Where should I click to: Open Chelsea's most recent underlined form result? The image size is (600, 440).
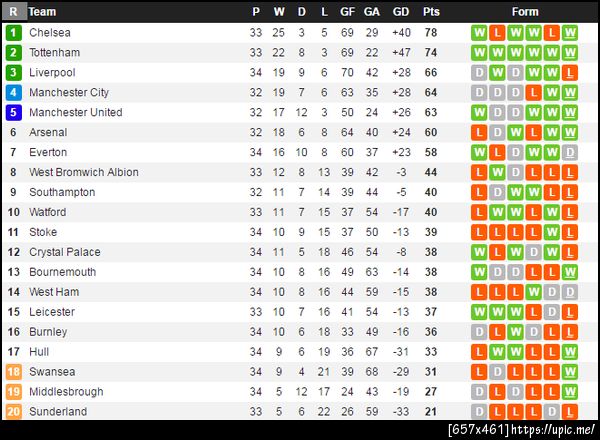570,32
